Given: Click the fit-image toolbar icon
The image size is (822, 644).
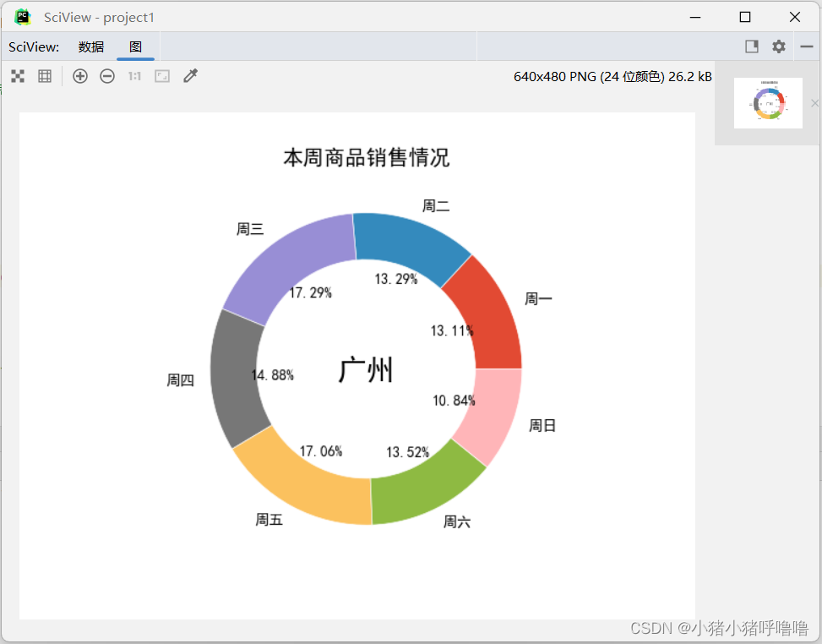Looking at the screenshot, I should pos(161,76).
